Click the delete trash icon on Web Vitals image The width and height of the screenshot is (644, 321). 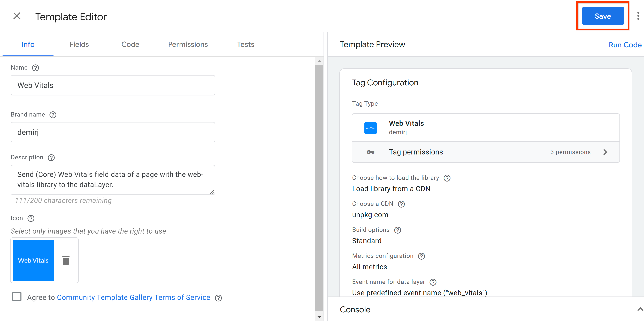(66, 260)
